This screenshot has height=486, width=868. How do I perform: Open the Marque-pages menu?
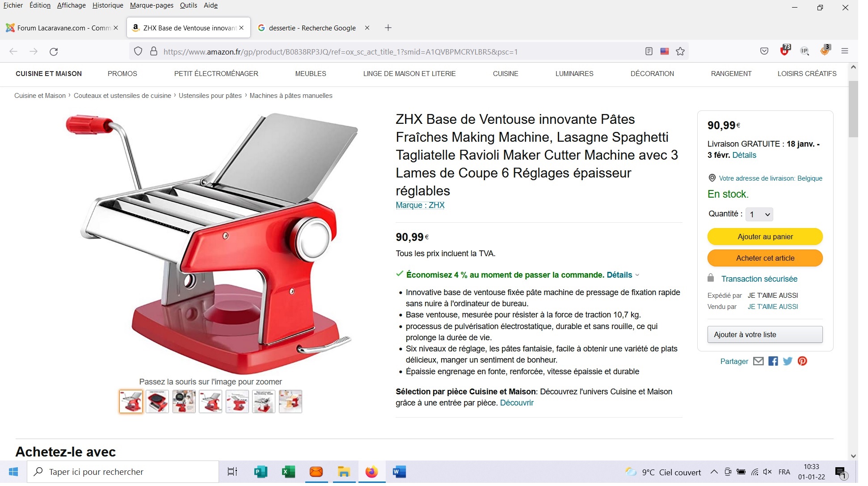pyautogui.click(x=152, y=5)
